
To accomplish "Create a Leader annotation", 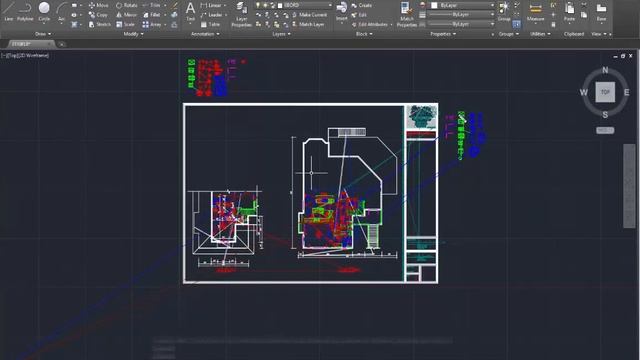I will [x=211, y=15].
